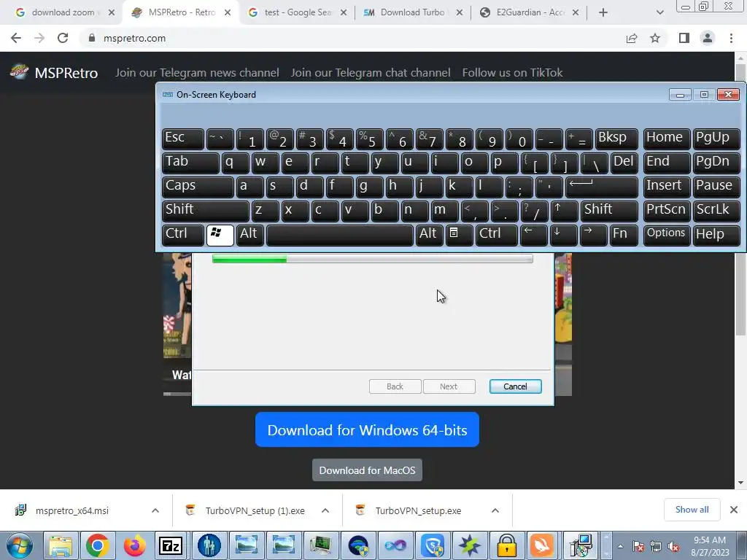Switch to the test - Google Search tab
The width and height of the screenshot is (747, 560).
(298, 12)
